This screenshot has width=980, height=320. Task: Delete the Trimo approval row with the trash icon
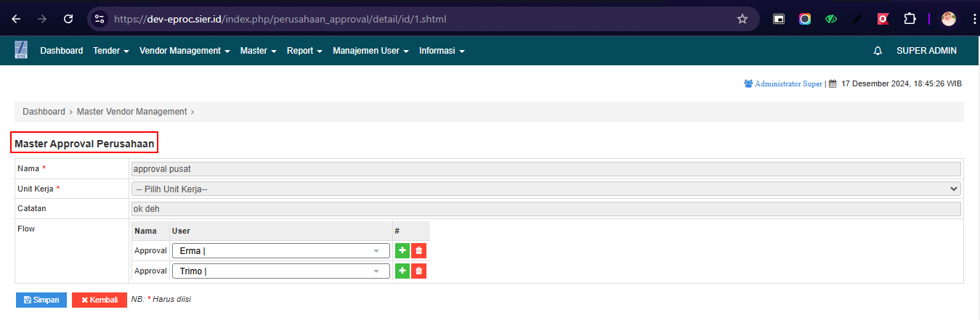coord(418,271)
